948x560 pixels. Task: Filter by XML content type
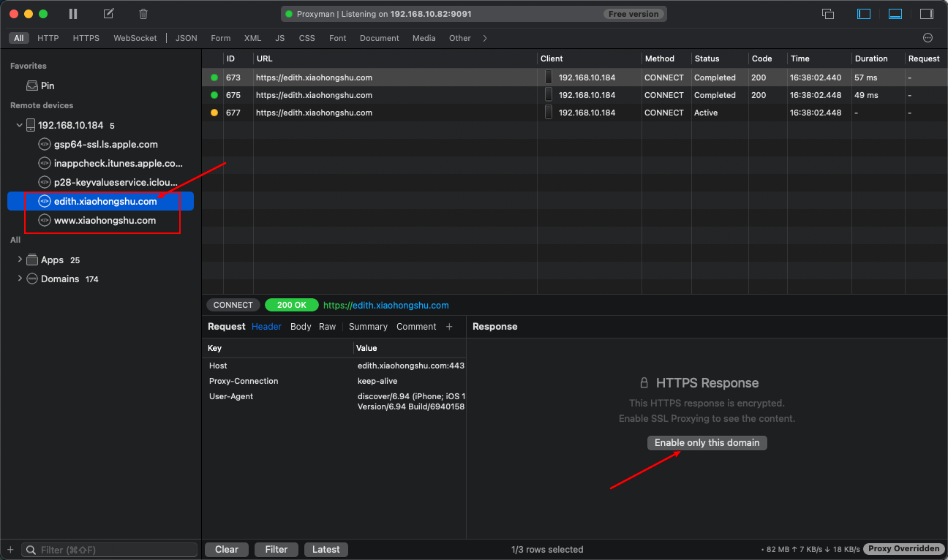point(252,38)
